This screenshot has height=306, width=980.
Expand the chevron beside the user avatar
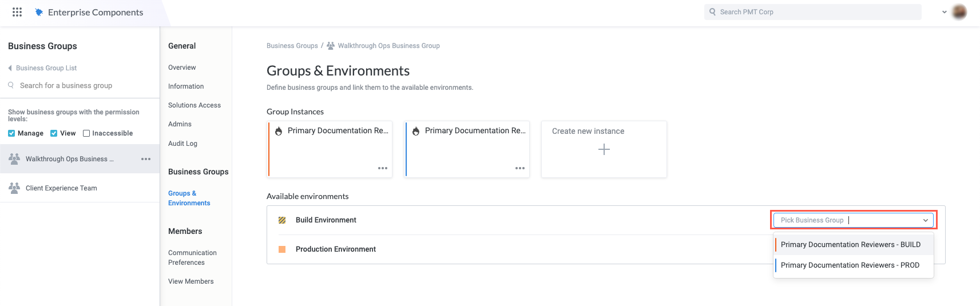click(944, 12)
